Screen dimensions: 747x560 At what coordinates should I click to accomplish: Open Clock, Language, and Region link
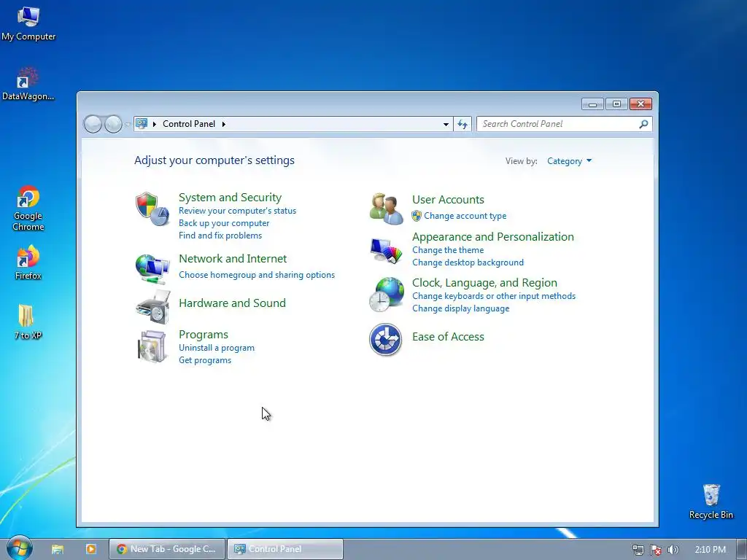(x=484, y=282)
